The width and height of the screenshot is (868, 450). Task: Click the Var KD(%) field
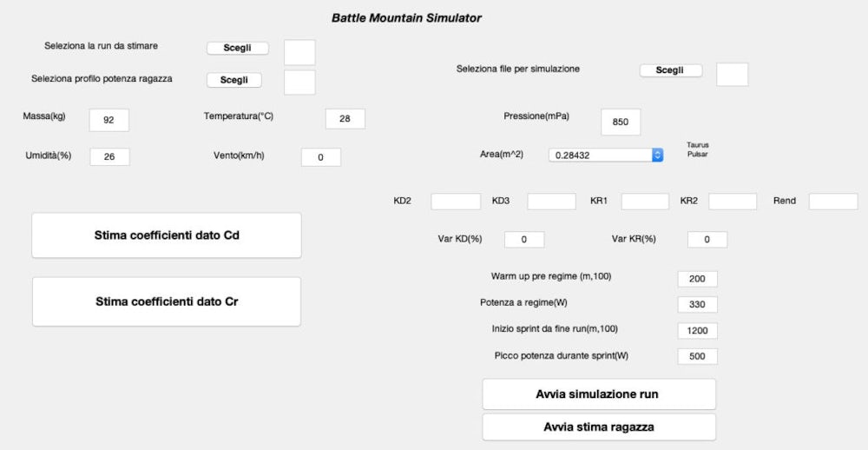(x=524, y=240)
